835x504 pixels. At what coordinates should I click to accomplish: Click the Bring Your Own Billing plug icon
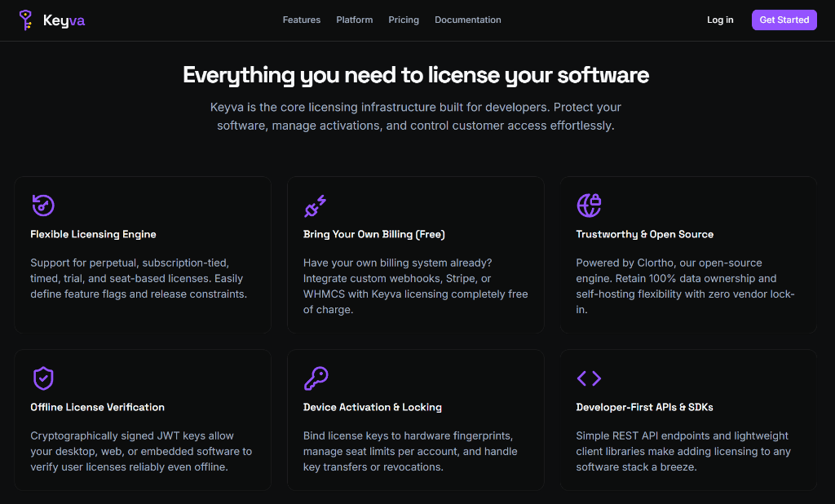[316, 206]
